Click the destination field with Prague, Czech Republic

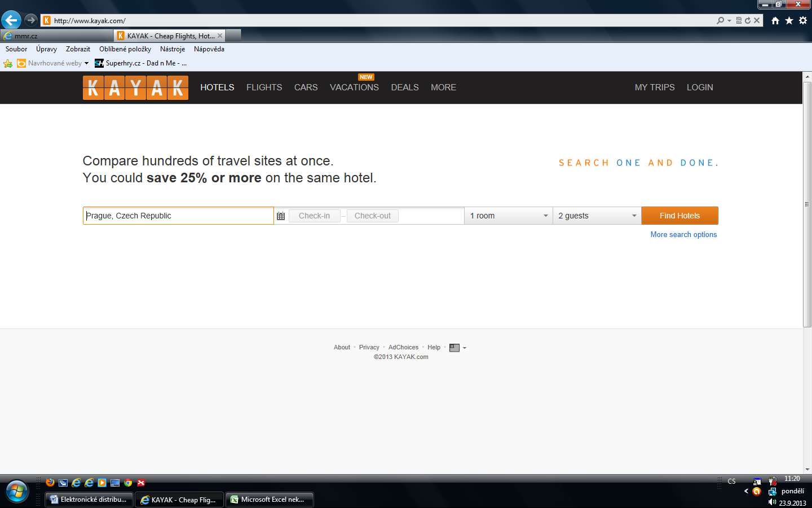tap(178, 216)
